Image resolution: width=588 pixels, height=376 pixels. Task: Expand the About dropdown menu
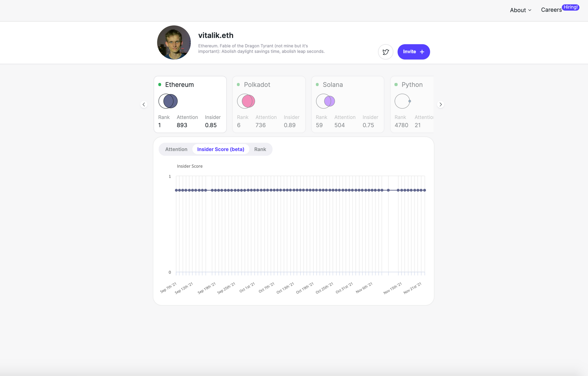tap(520, 10)
